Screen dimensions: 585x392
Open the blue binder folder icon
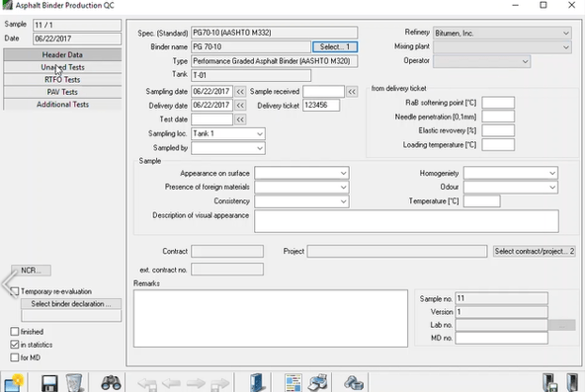point(257,383)
